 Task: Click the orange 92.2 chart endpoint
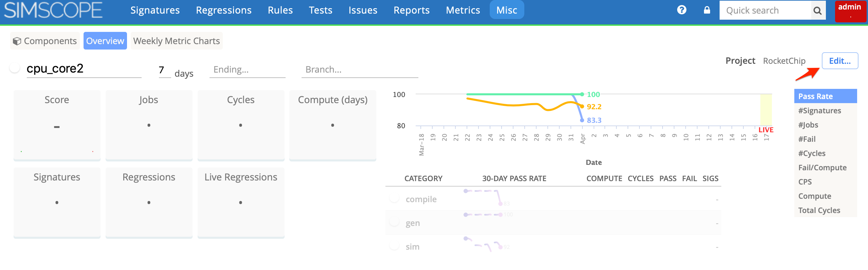(582, 107)
